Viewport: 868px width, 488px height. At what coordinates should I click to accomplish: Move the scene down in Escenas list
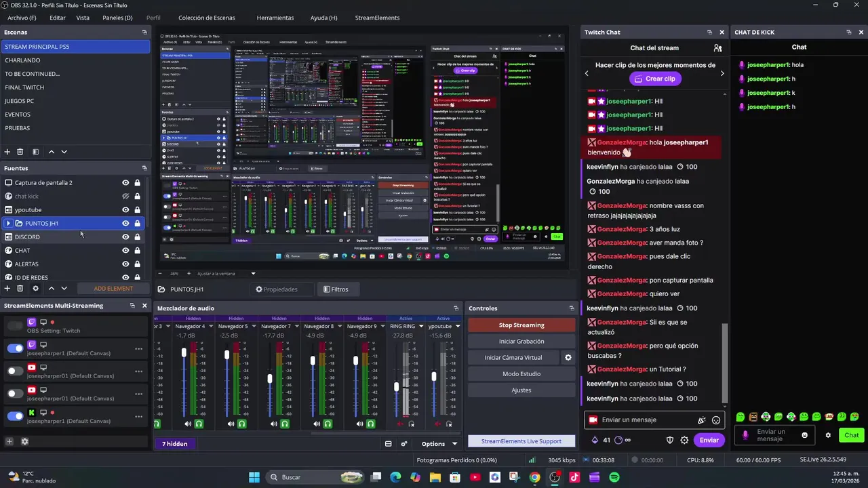point(64,152)
